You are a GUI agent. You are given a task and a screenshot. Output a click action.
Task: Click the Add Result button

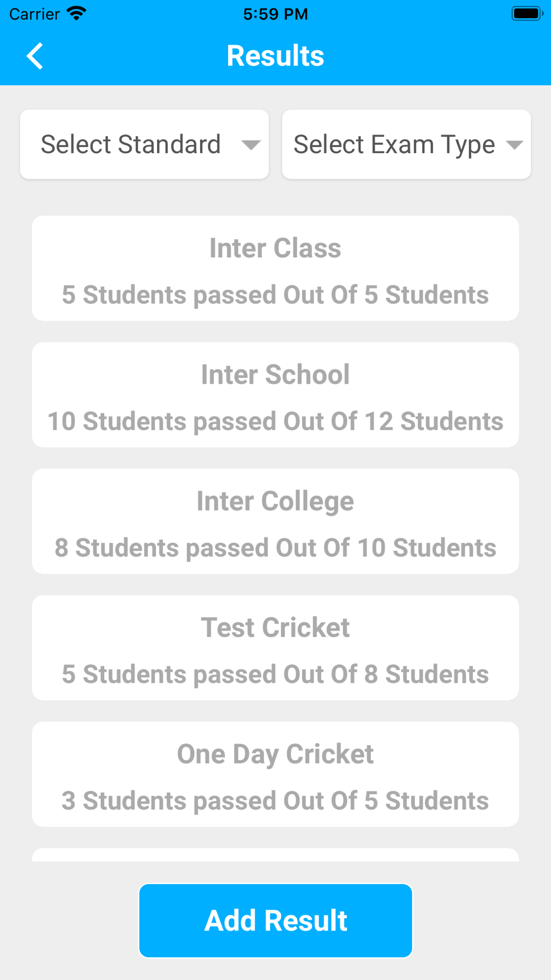tap(275, 920)
